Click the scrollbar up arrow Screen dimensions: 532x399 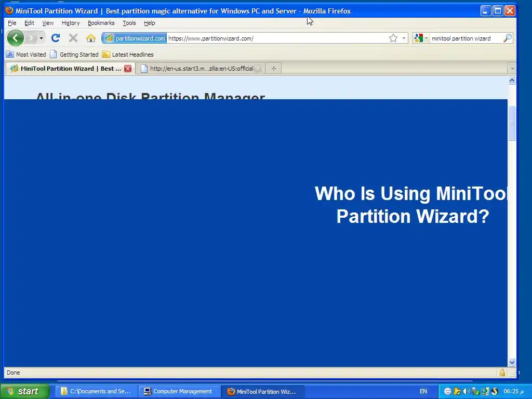tap(512, 80)
